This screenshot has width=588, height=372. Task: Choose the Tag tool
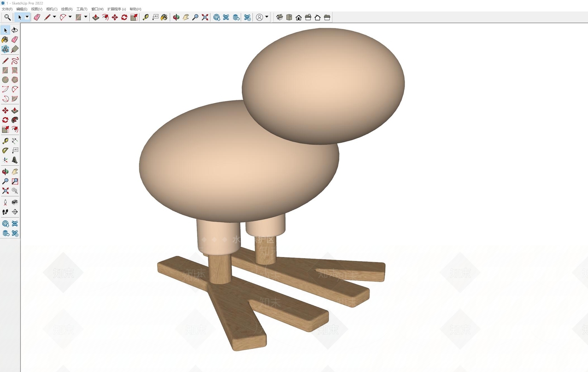[x=15, y=49]
